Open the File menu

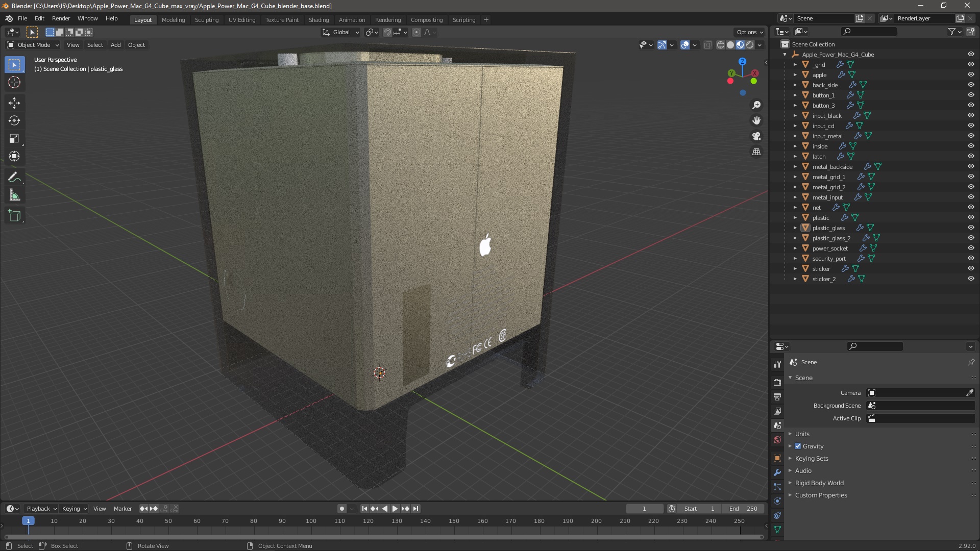click(22, 18)
